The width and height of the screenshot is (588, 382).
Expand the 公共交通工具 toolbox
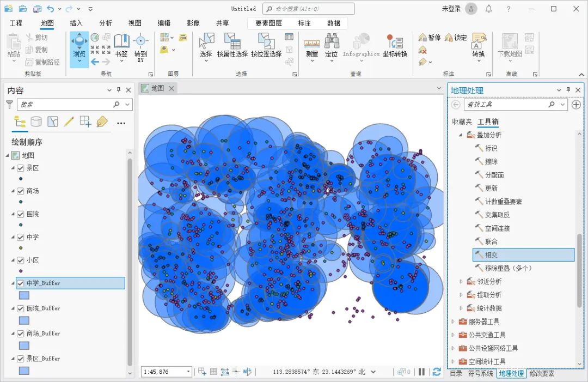coord(453,335)
